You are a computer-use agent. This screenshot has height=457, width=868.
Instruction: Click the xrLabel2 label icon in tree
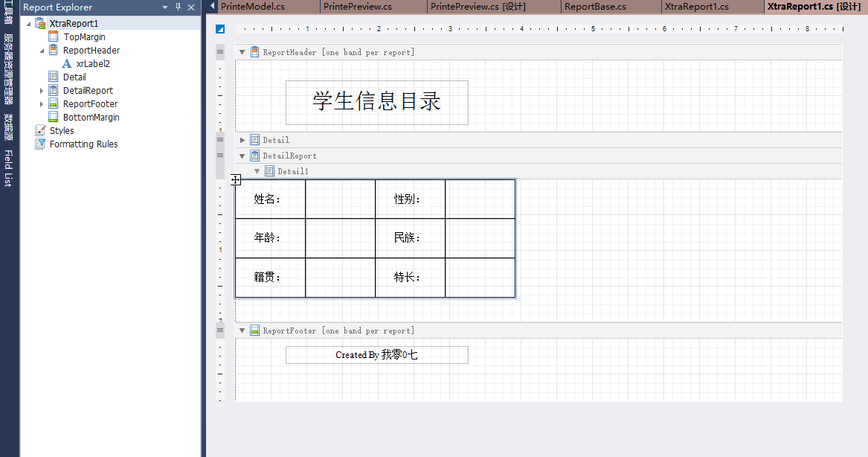pos(67,64)
